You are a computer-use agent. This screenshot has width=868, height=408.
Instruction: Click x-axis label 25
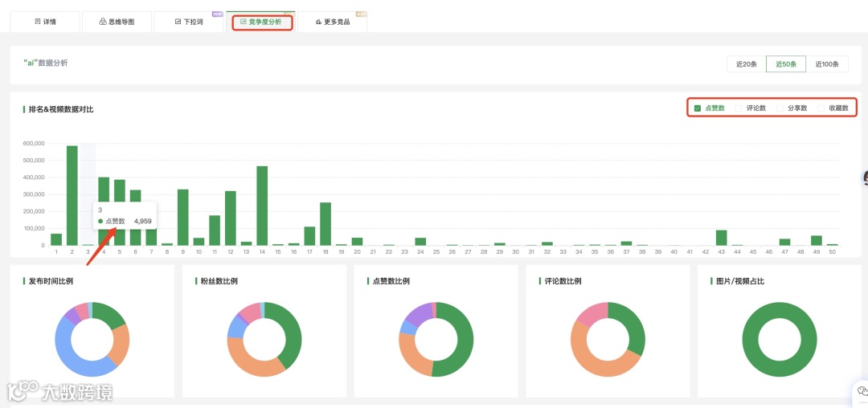(x=436, y=251)
